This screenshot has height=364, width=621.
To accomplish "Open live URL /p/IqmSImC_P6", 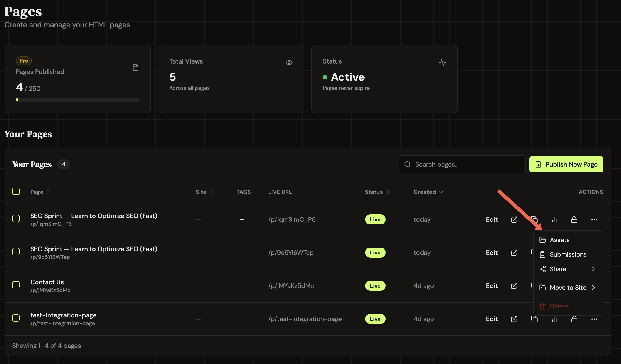I will (x=292, y=219).
